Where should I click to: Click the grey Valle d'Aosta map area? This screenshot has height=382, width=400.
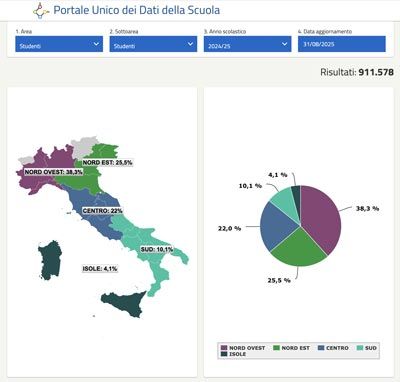click(x=26, y=160)
